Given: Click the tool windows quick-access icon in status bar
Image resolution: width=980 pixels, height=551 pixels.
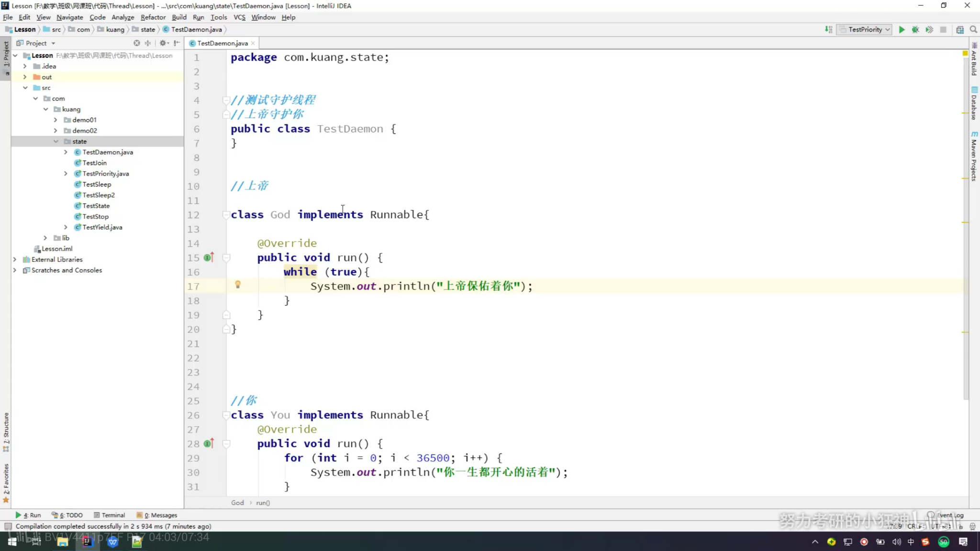Looking at the screenshot, I should [x=8, y=526].
